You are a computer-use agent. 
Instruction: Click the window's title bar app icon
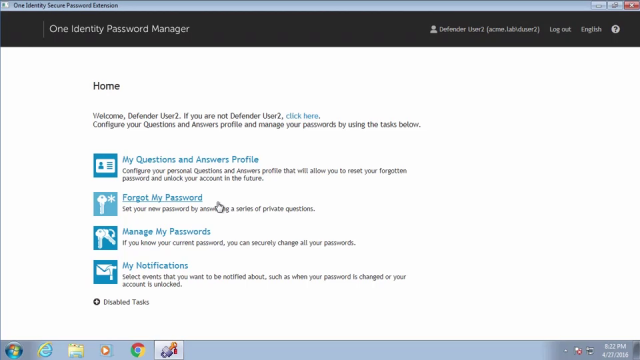5,5
